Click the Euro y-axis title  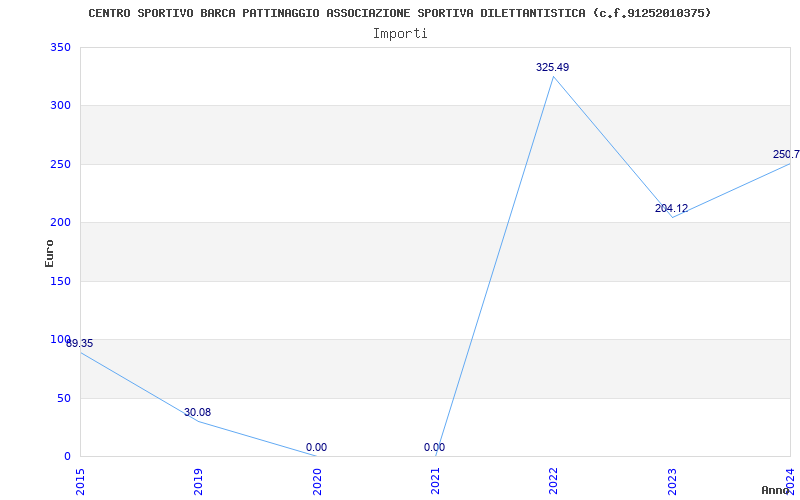(49, 253)
